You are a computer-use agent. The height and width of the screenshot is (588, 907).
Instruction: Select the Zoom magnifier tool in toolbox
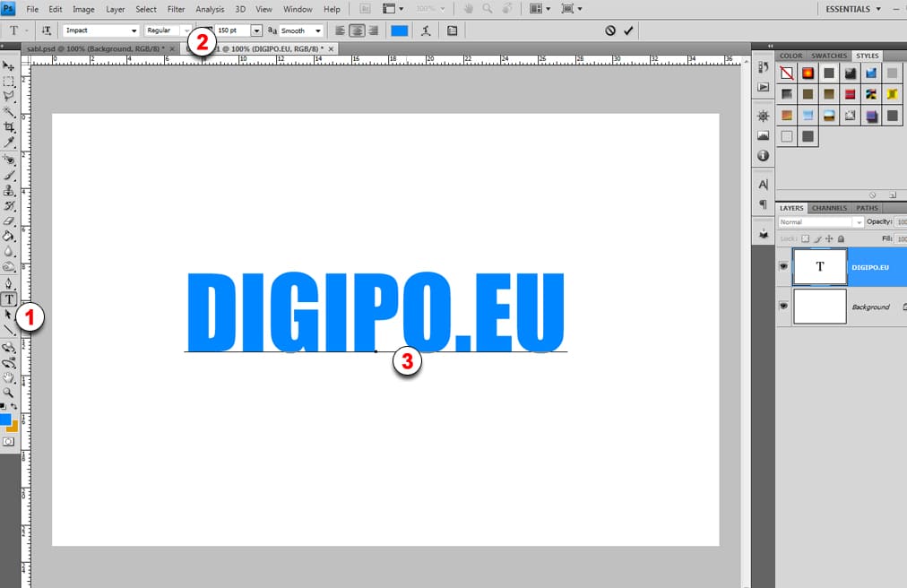tap(9, 393)
